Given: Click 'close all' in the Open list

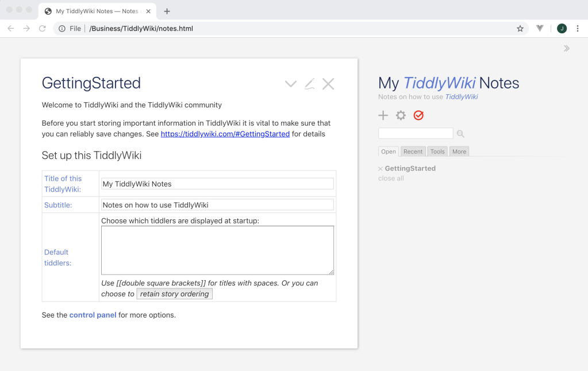Looking at the screenshot, I should [391, 179].
